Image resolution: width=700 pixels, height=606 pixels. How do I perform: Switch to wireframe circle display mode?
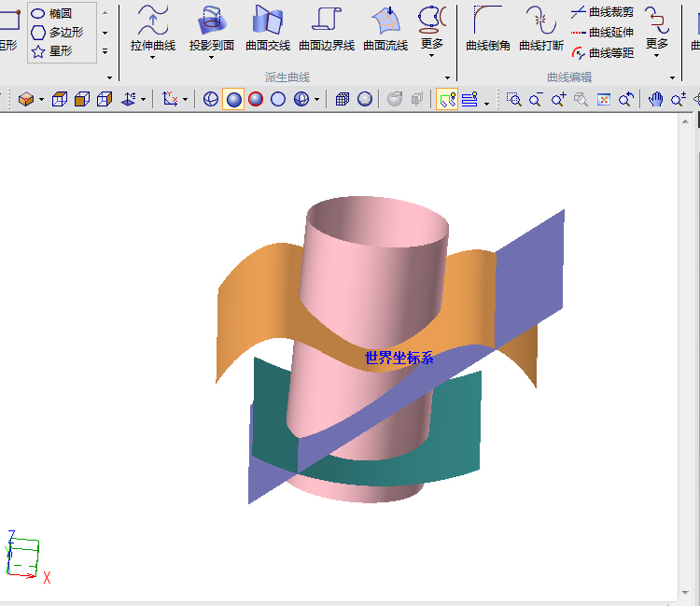278,99
